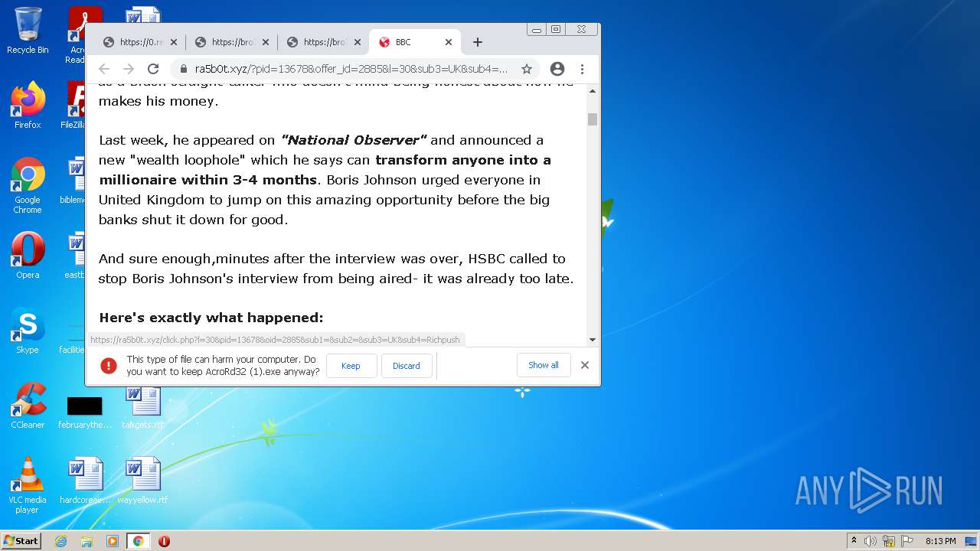Click the taskbar clock showing 8:13 PM
The height and width of the screenshot is (551, 980).
click(940, 541)
